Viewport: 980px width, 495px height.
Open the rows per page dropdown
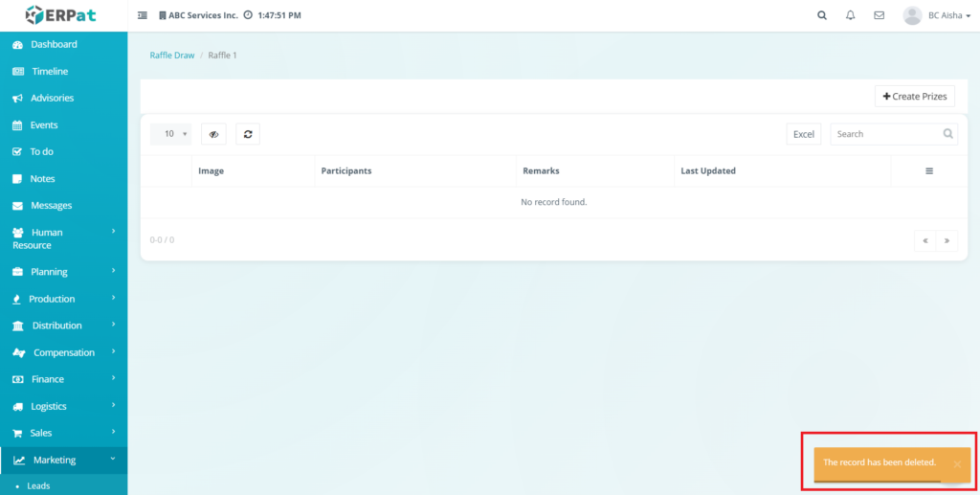pyautogui.click(x=170, y=134)
